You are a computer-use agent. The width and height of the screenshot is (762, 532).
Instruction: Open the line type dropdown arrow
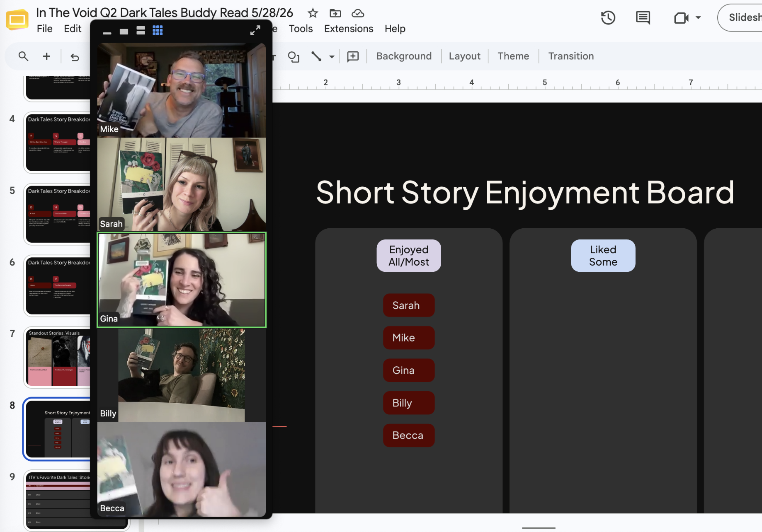point(332,57)
